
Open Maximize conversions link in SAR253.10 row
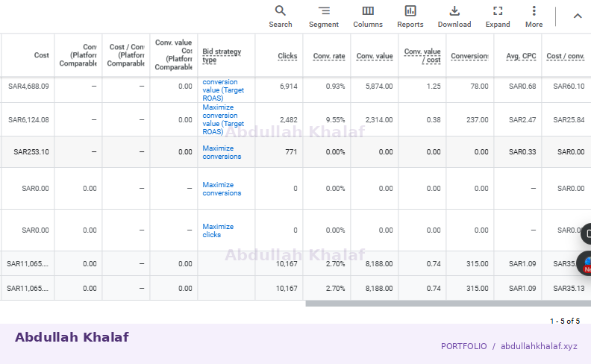(x=222, y=152)
